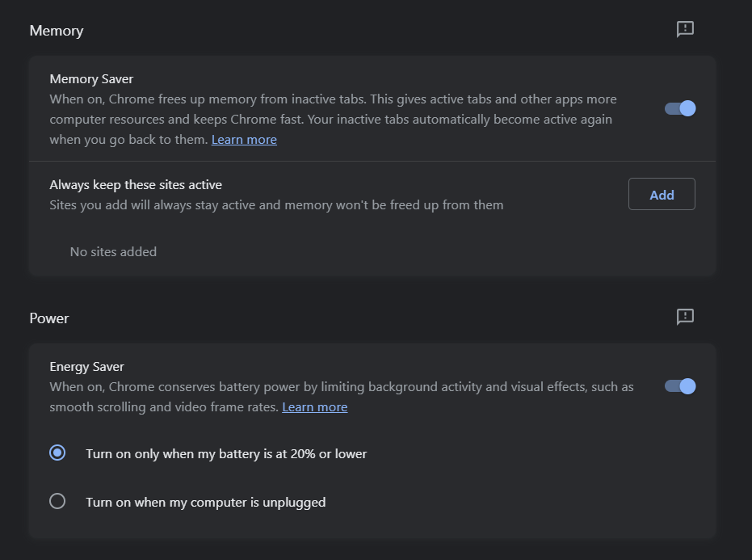Click the Memory section heading
This screenshot has width=752, height=560.
[x=57, y=31]
